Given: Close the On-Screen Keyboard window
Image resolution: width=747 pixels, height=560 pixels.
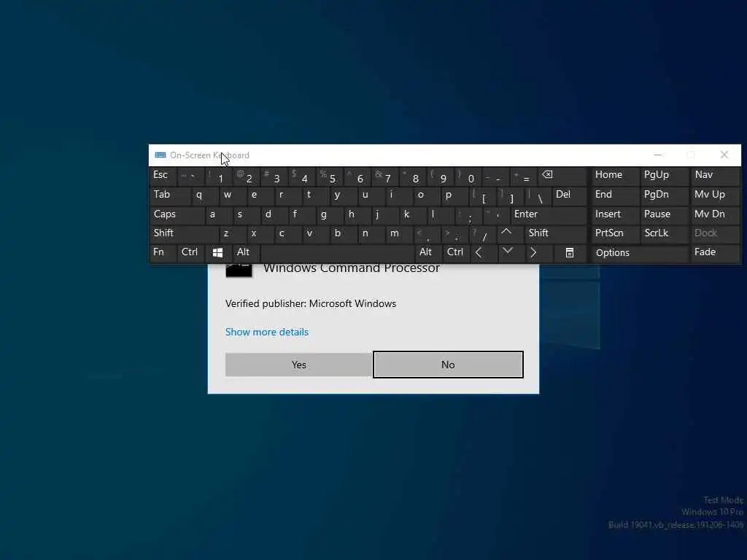Looking at the screenshot, I should pos(724,155).
